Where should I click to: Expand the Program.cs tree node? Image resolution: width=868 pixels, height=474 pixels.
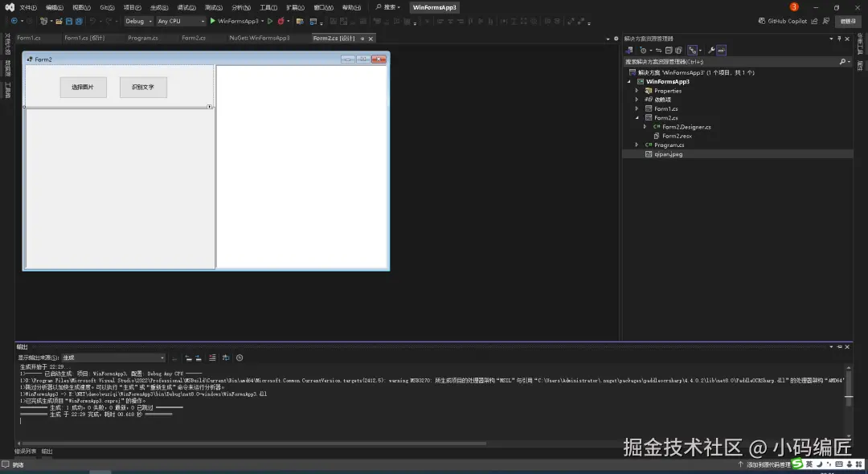637,145
